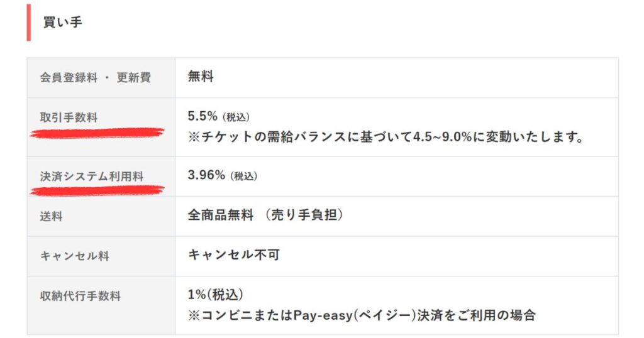The width and height of the screenshot is (644, 338).
Task: Click the 5.5% transaction fee value
Action: click(x=203, y=116)
